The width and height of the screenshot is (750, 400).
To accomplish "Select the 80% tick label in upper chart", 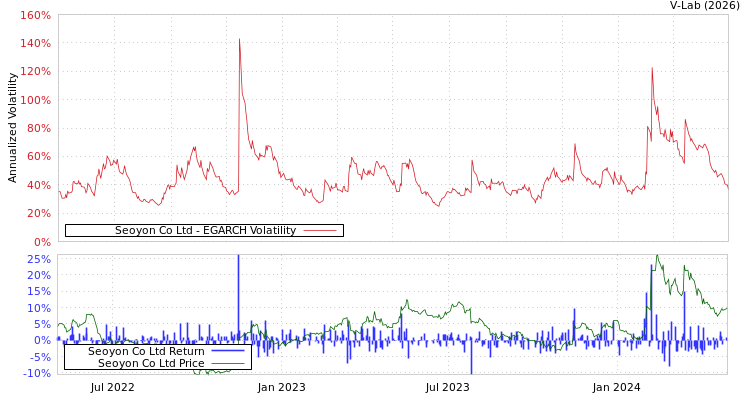I will click(38, 129).
